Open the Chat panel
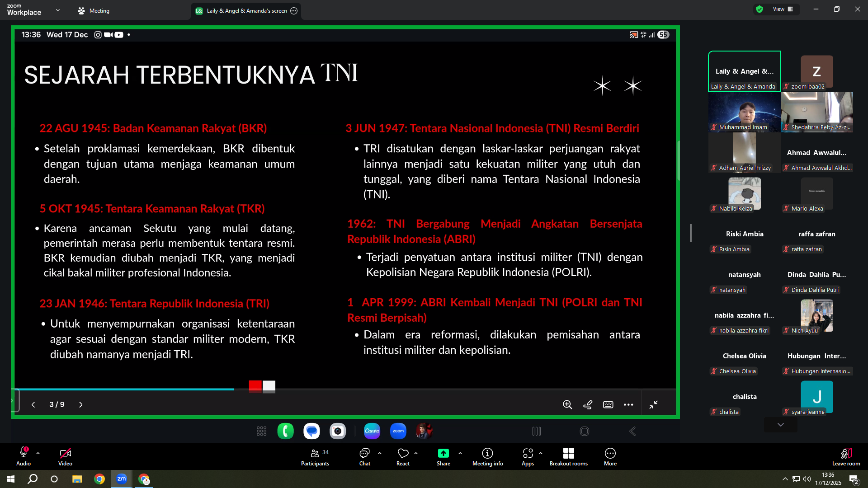The image size is (868, 488). 364,456
